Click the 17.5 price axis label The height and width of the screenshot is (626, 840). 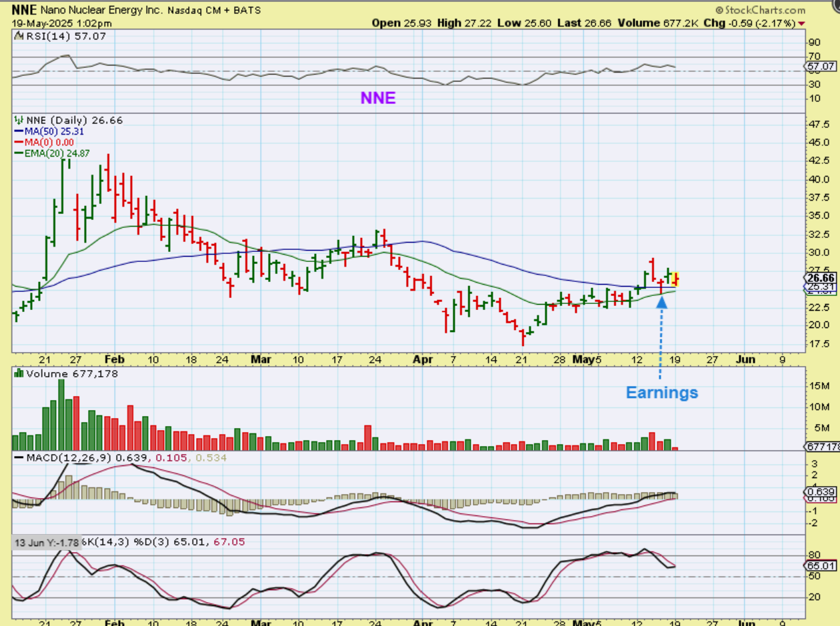(x=818, y=344)
